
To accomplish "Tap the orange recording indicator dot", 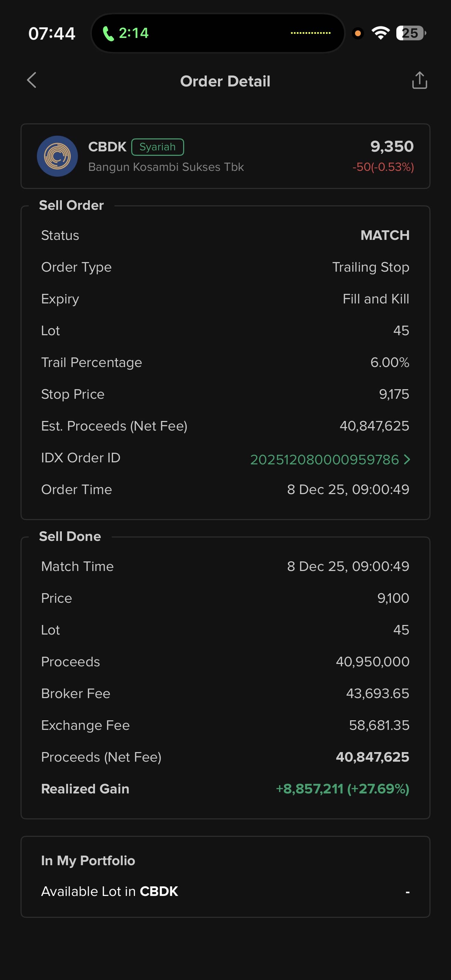I will click(357, 33).
